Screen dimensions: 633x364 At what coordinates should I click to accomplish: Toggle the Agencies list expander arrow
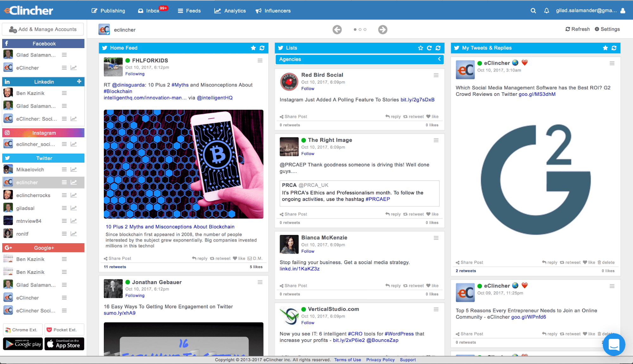point(438,59)
